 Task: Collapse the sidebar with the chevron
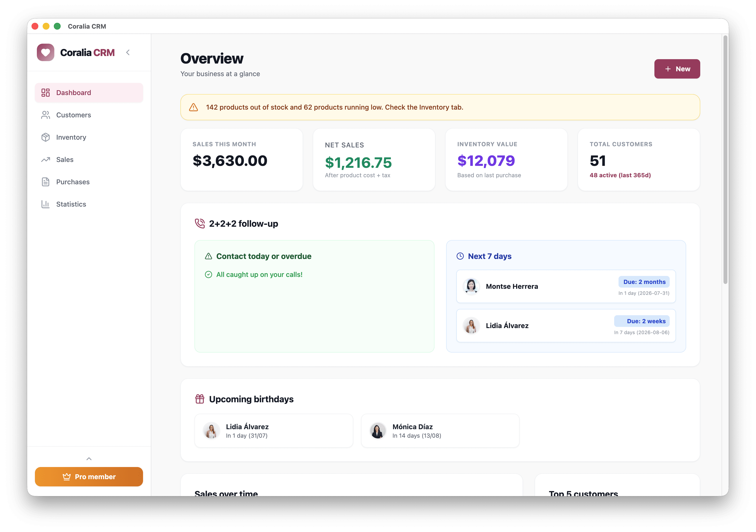click(x=128, y=52)
